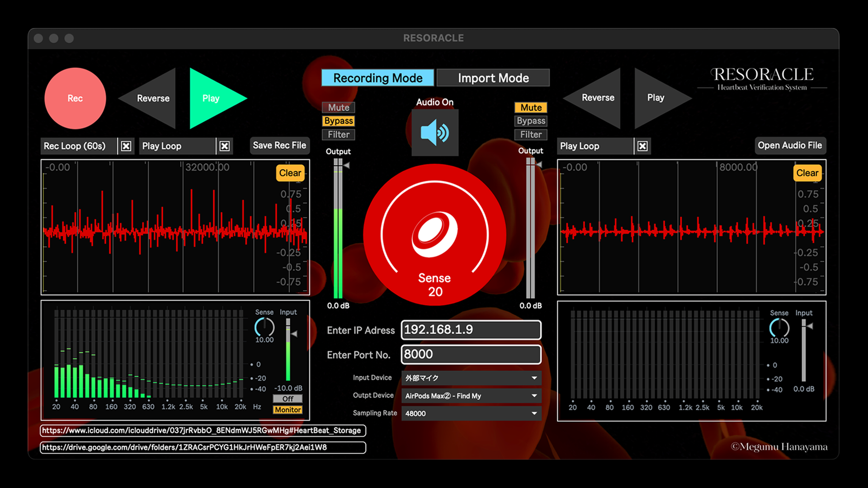Click the Save Rec File button
The height and width of the screenshot is (488, 868).
tap(279, 145)
